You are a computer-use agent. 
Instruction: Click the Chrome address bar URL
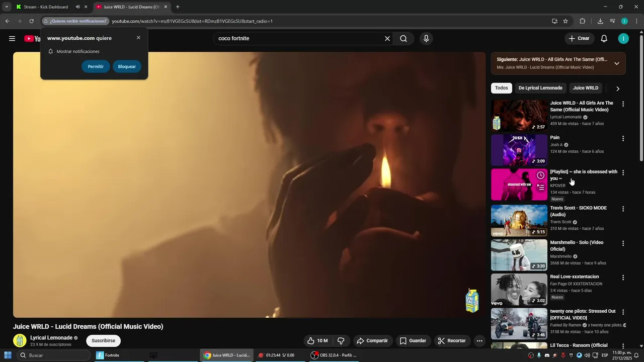[192, 21]
